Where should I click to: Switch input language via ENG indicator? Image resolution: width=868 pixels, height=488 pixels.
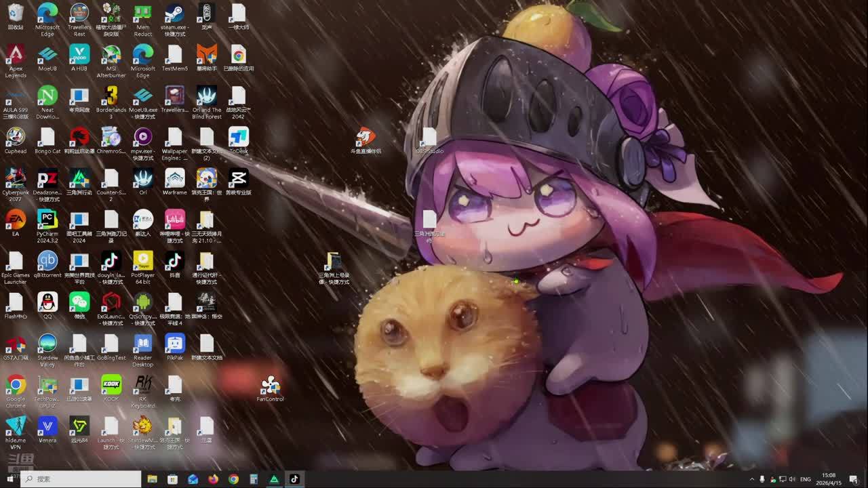click(x=806, y=479)
